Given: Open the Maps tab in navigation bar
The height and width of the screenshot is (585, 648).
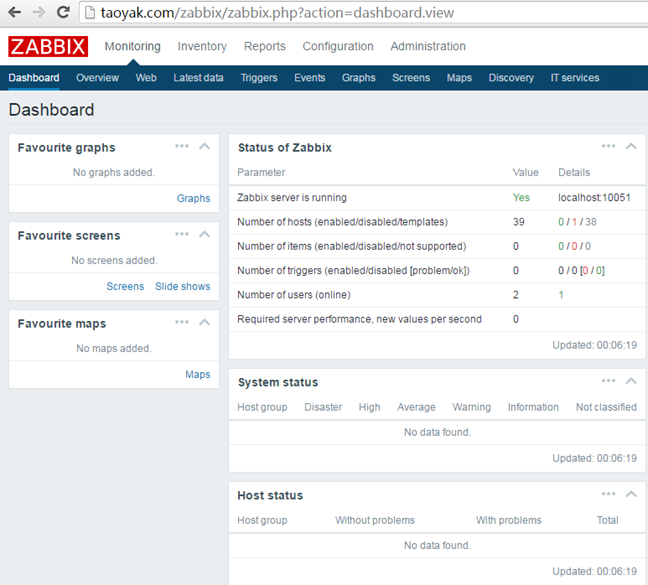Looking at the screenshot, I should coord(459,78).
